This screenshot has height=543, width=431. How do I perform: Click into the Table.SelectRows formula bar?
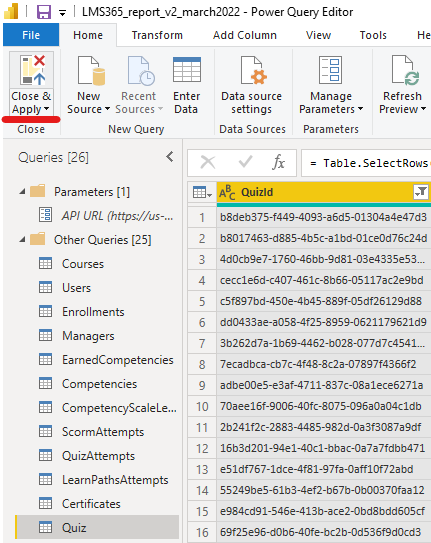pos(367,163)
